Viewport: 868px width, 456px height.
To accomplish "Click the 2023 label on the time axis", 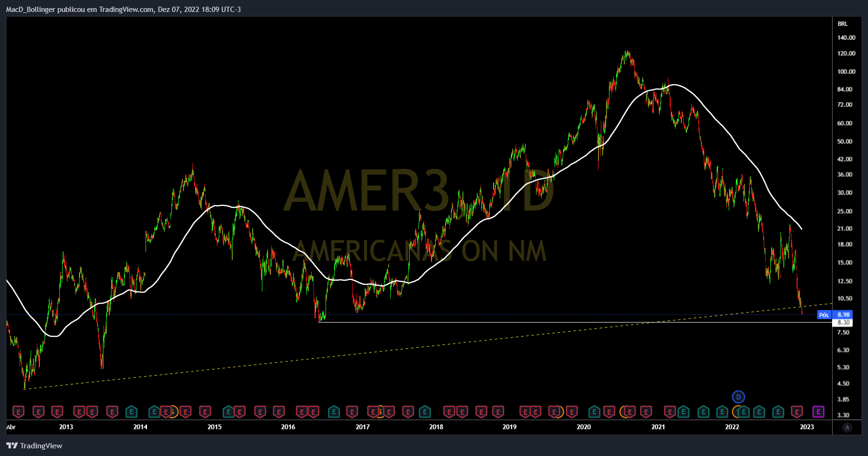I will (807, 427).
